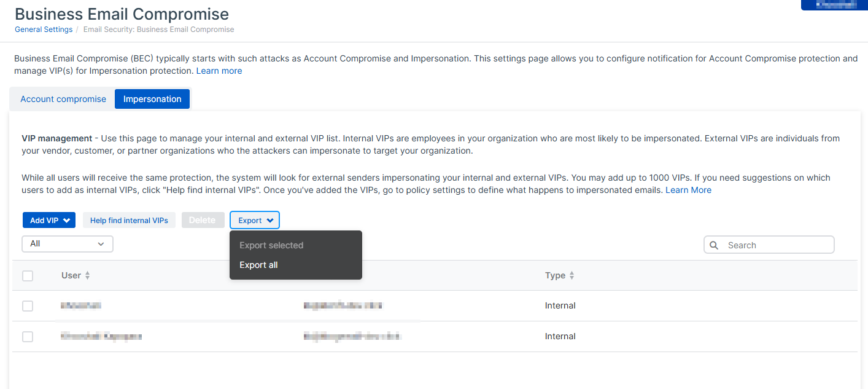Open Learn More link after policy settings text
Image resolution: width=868 pixels, height=389 pixels.
coord(688,190)
